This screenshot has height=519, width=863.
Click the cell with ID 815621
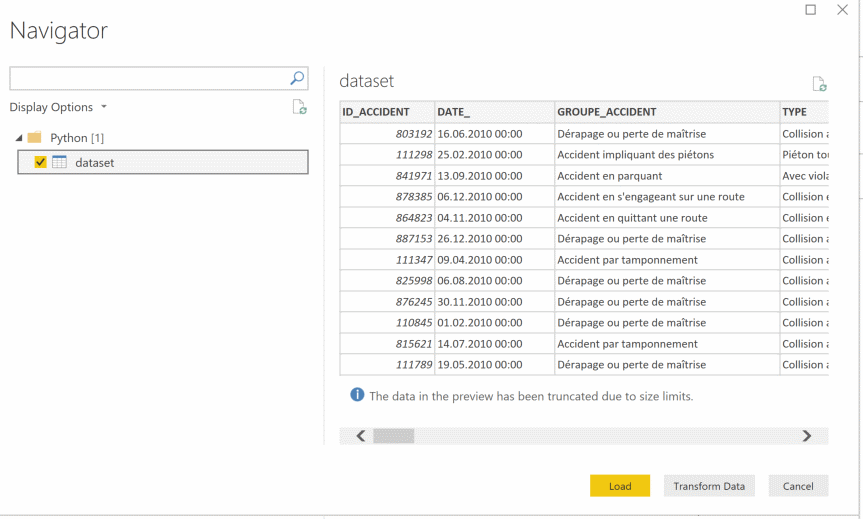pyautogui.click(x=387, y=343)
